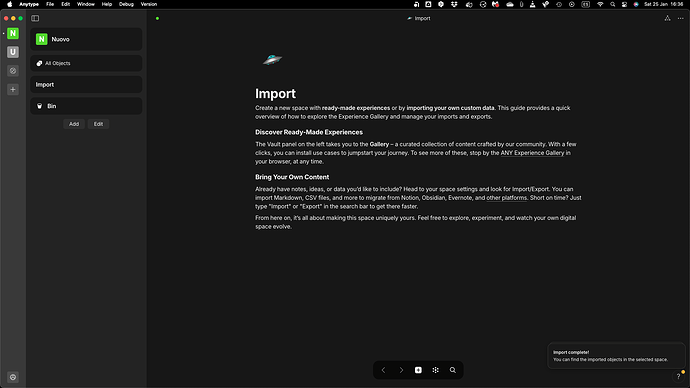This screenshot has width=690, height=388.
Task: Click the Sat 25 Jan date and time
Action: click(664, 4)
